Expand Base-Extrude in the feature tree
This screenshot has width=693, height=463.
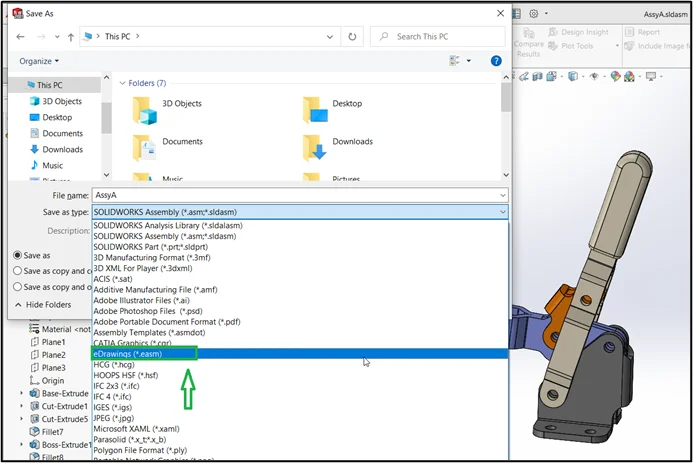[x=21, y=393]
